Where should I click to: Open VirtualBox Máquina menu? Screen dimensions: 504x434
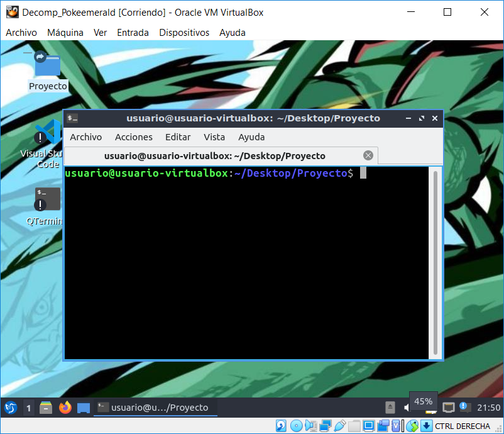click(x=65, y=33)
